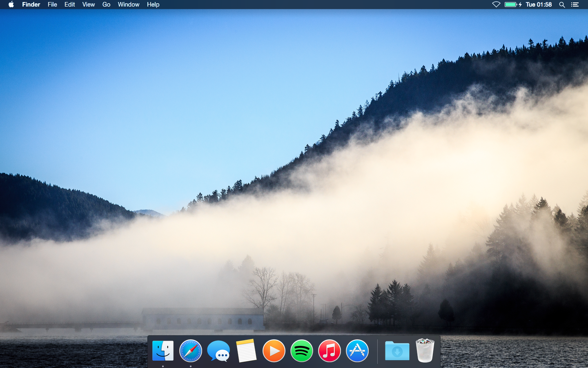Screen dimensions: 588x368
Task: Open the Downloads folder stack
Action: (x=397, y=351)
